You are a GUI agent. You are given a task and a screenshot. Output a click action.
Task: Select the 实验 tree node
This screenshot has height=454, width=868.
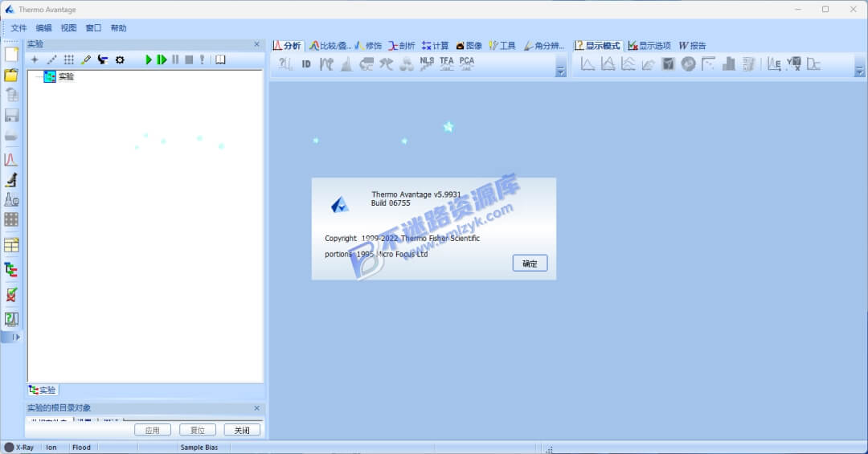point(67,76)
